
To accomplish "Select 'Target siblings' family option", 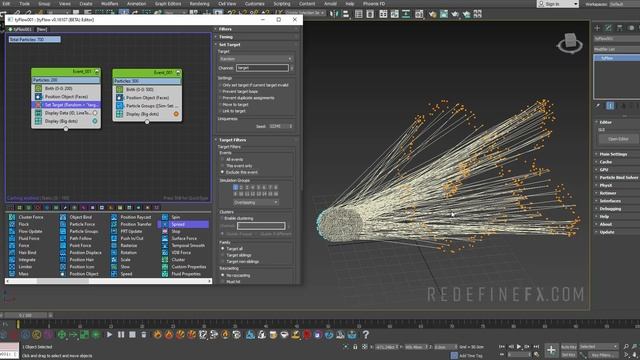I will pos(223,255).
